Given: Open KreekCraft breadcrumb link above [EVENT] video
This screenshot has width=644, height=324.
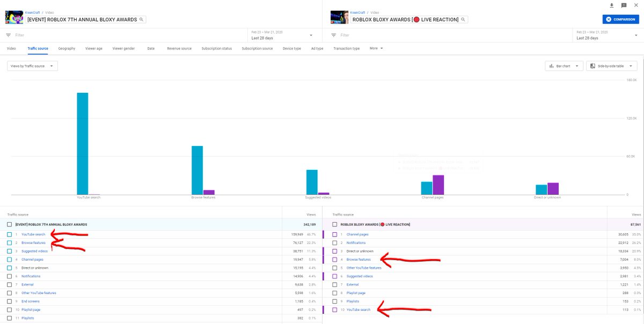Looking at the screenshot, I should [x=33, y=12].
